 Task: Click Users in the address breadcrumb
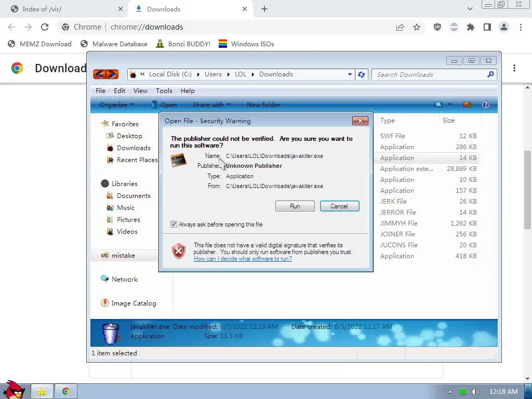213,74
